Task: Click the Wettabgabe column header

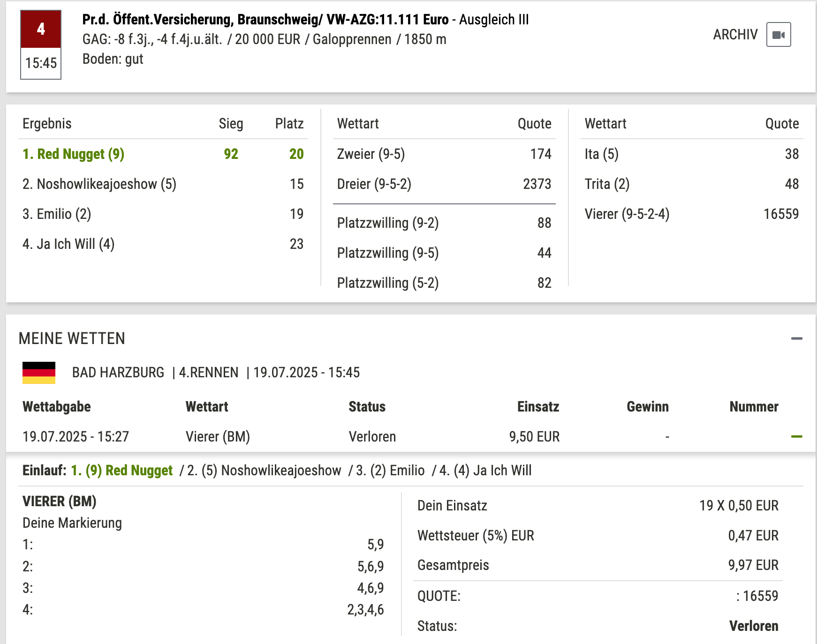Action: [x=57, y=407]
